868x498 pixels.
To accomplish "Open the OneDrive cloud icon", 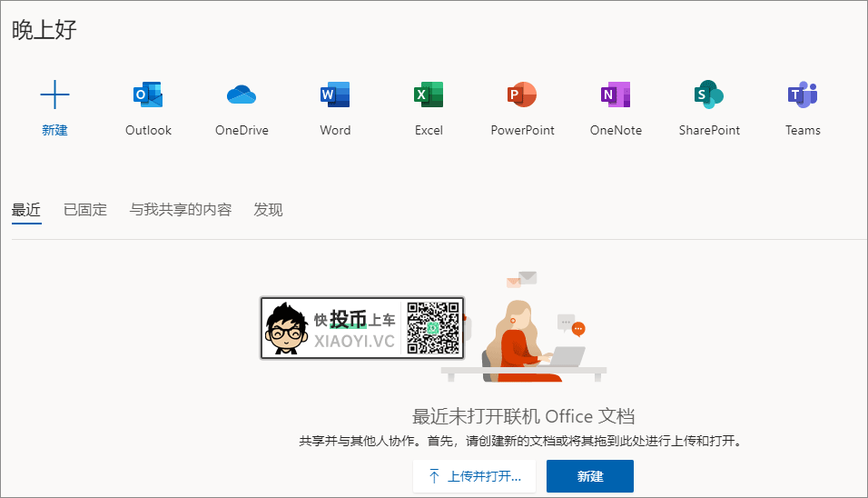I will (242, 95).
